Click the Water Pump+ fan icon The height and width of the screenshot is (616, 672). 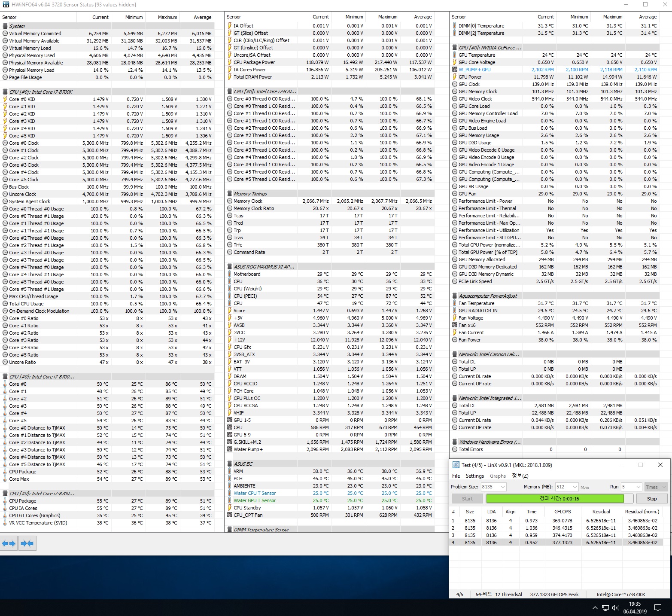pyautogui.click(x=230, y=449)
